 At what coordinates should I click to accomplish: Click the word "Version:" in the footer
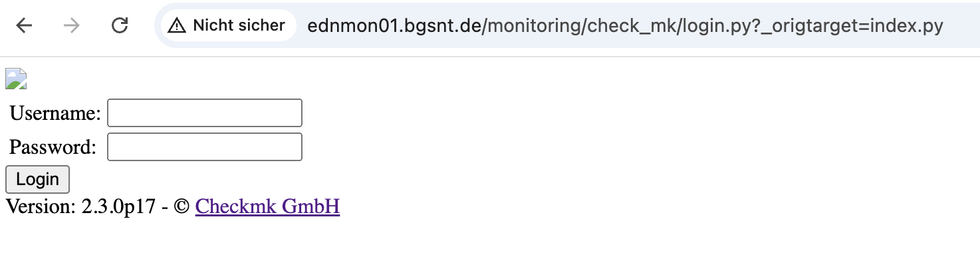pyautogui.click(x=41, y=206)
